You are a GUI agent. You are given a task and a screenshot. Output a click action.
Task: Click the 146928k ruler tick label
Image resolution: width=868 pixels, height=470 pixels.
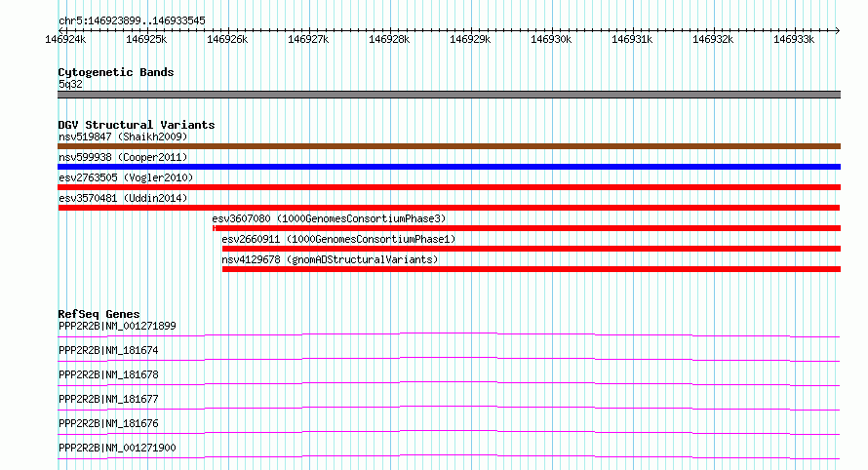coord(389,39)
